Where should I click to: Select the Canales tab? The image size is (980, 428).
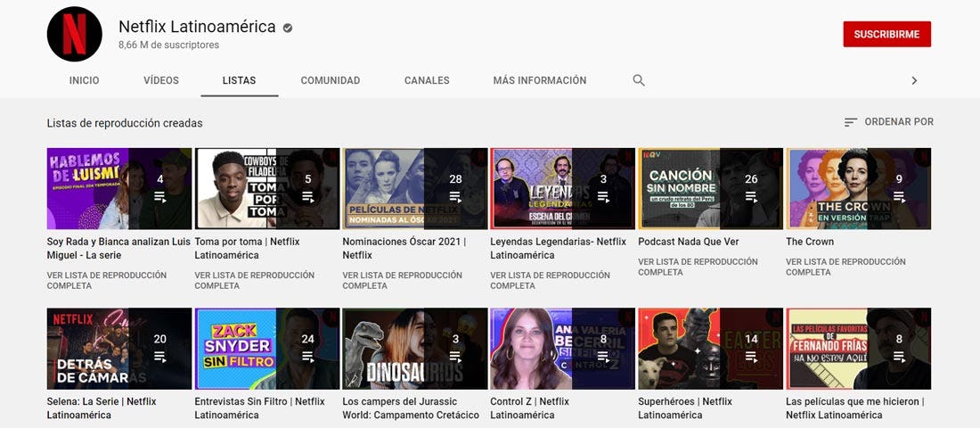tap(427, 80)
